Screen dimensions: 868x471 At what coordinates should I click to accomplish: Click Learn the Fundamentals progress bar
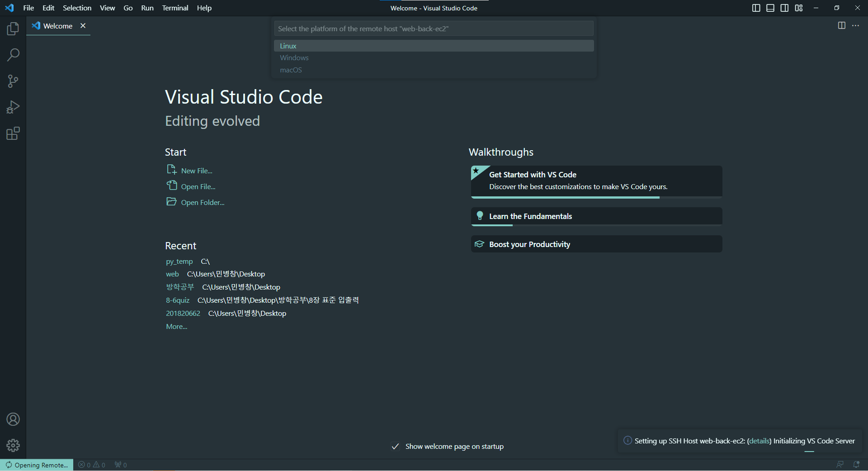pos(596,225)
